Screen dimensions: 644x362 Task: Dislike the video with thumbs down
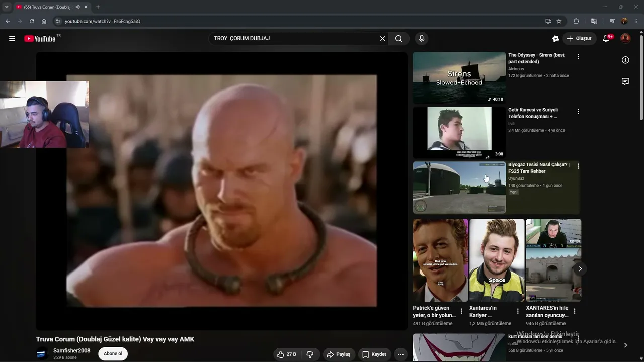310,354
